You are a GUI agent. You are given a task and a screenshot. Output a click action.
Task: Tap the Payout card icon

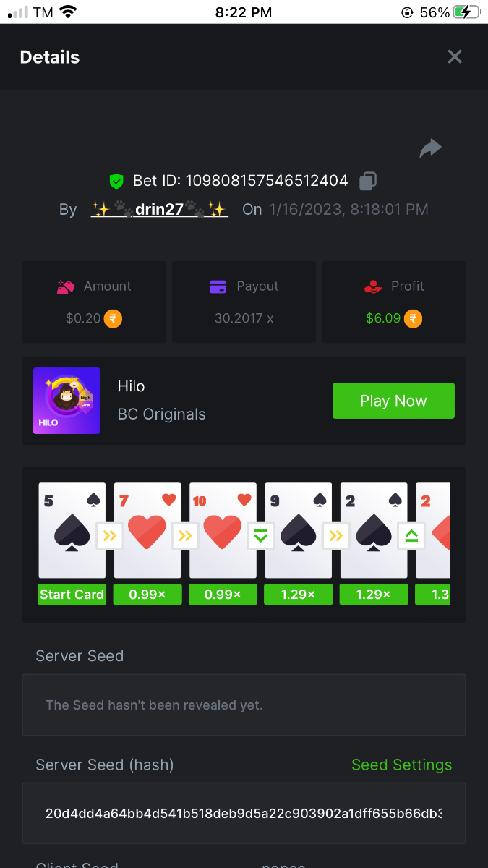pos(218,286)
